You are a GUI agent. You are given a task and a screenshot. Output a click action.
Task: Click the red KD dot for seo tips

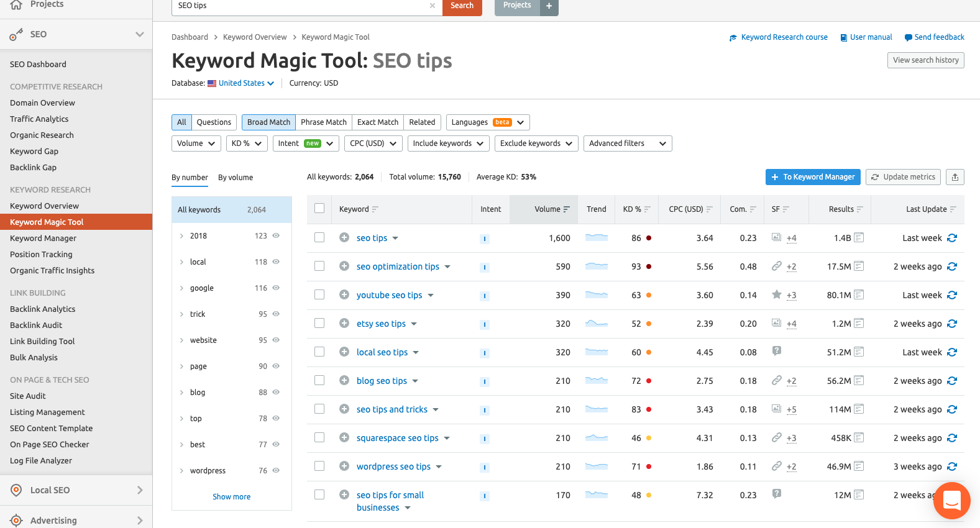pos(649,238)
